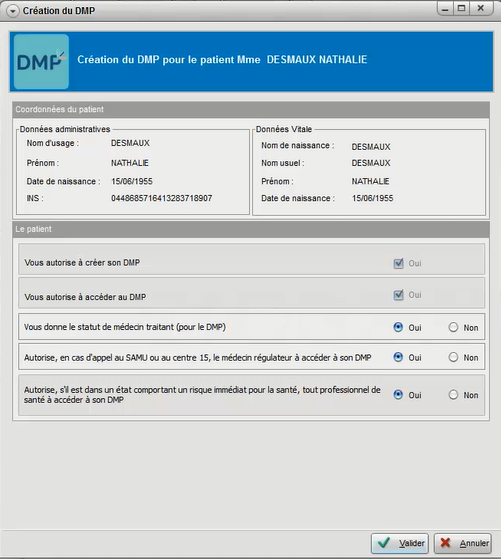Image resolution: width=501 pixels, height=559 pixels.
Task: Cancel with the Annuler button
Action: (x=463, y=543)
